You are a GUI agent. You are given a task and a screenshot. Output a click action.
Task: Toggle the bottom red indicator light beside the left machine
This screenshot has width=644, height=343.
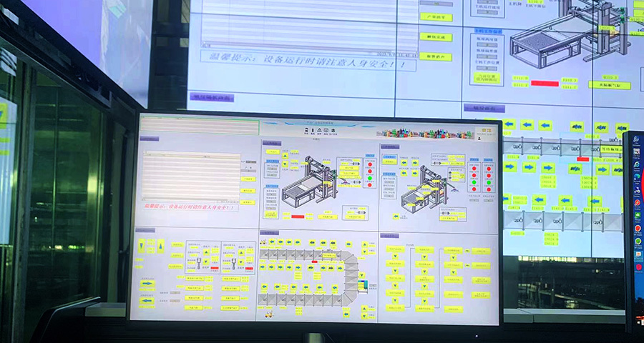pos(370,184)
